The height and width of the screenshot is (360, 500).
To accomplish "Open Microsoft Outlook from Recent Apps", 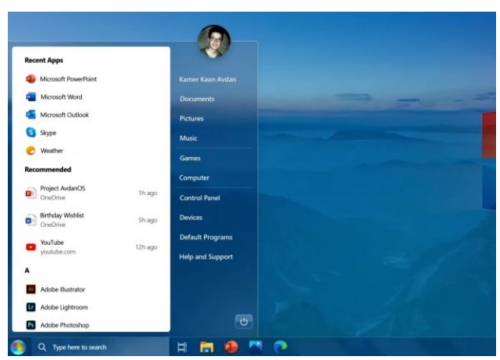I will [57, 115].
